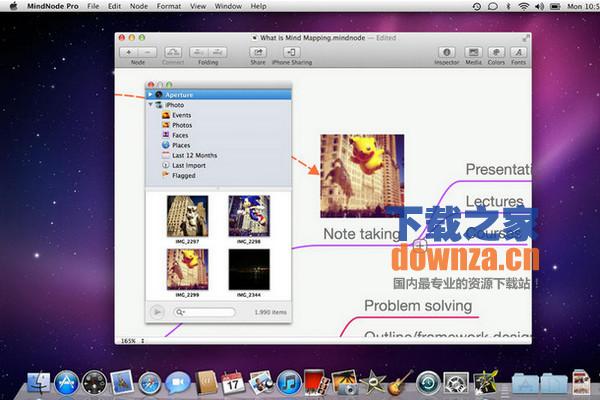Open the MindNode Pro application menu
This screenshot has height=400, width=600.
tap(53, 6)
